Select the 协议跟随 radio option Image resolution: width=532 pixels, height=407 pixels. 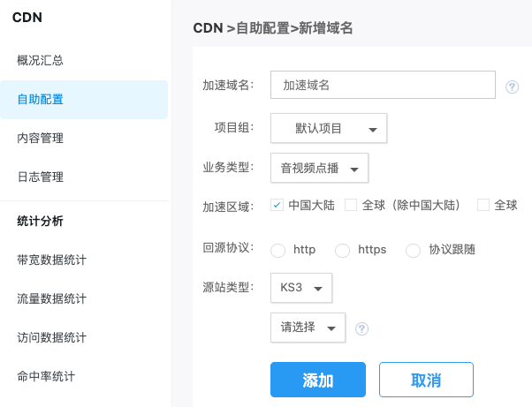click(x=413, y=250)
